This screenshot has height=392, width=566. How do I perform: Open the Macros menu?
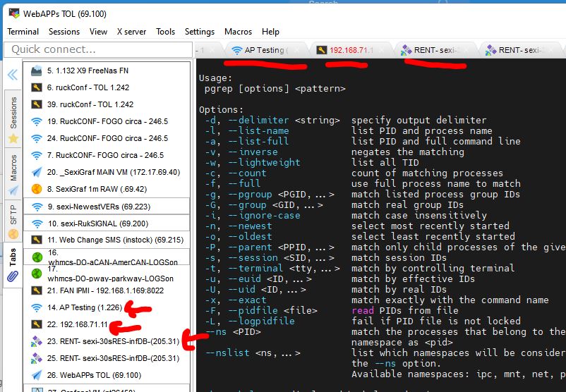click(x=238, y=32)
